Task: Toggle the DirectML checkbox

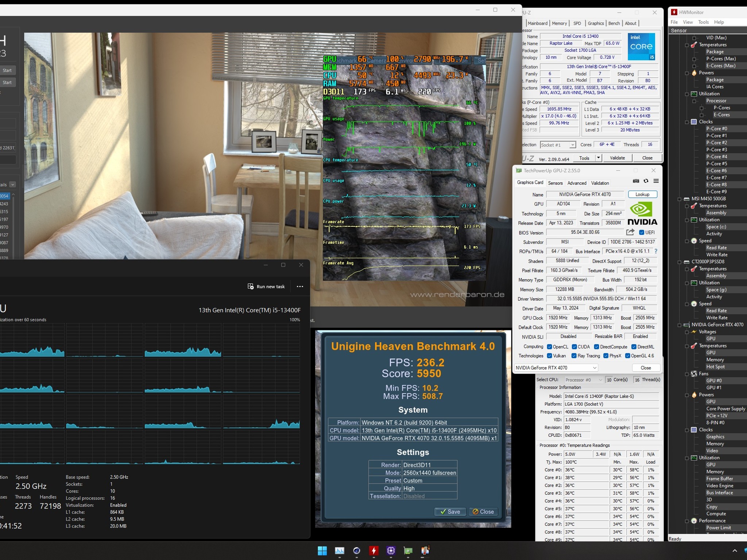Action: (x=634, y=347)
